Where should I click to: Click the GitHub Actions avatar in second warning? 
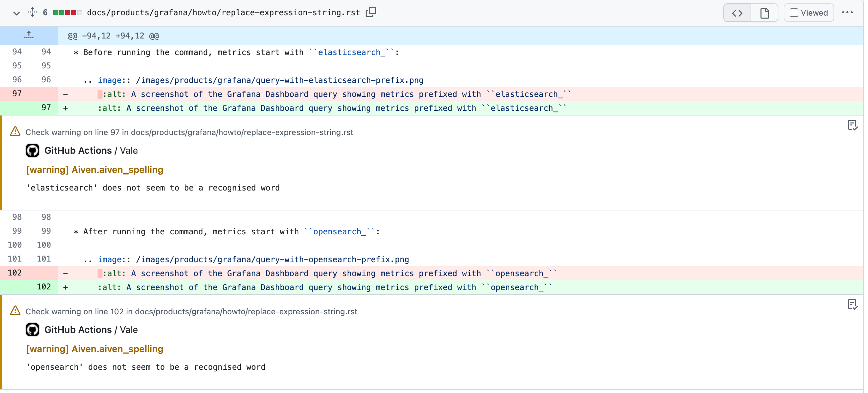click(x=32, y=330)
